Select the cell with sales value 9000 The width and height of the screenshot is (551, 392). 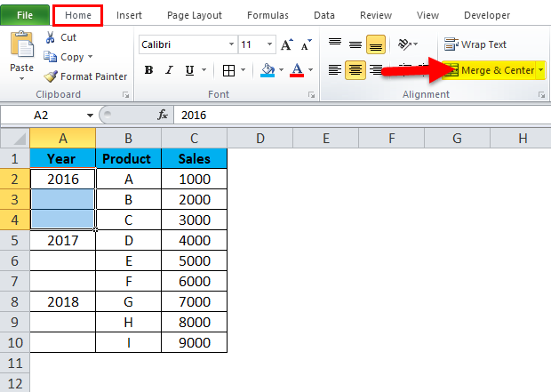(x=195, y=342)
